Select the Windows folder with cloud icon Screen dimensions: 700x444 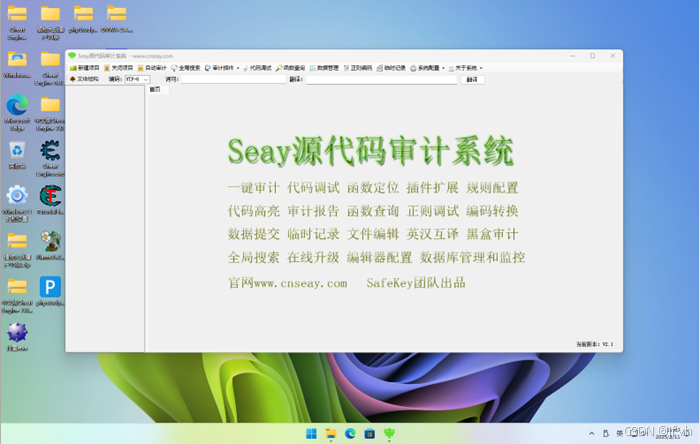coord(17,64)
